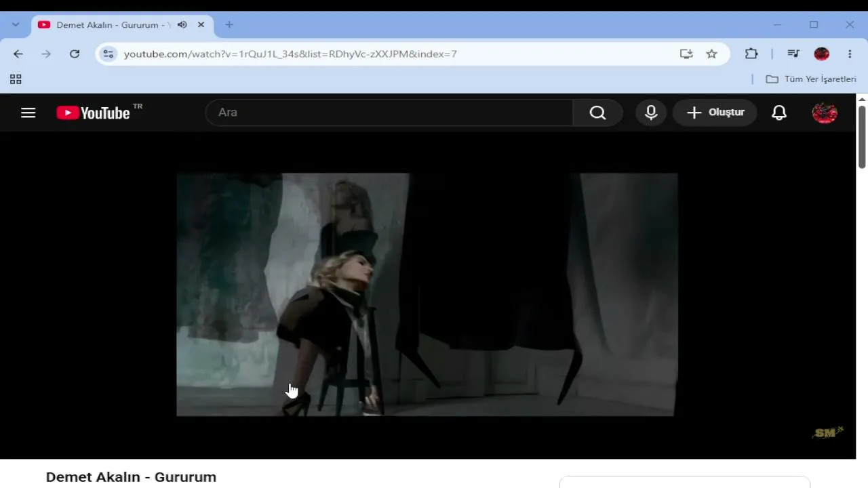The height and width of the screenshot is (488, 868).
Task: Bookmark this page with star icon
Action: [x=711, y=54]
